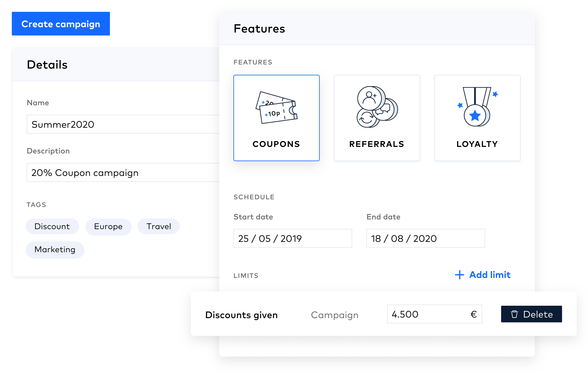This screenshot has width=588, height=382.
Task: Delete the Discounts given limit
Action: click(x=532, y=314)
